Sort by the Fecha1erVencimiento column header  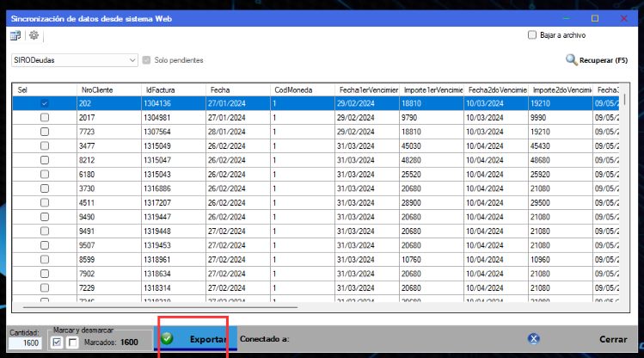tap(367, 89)
